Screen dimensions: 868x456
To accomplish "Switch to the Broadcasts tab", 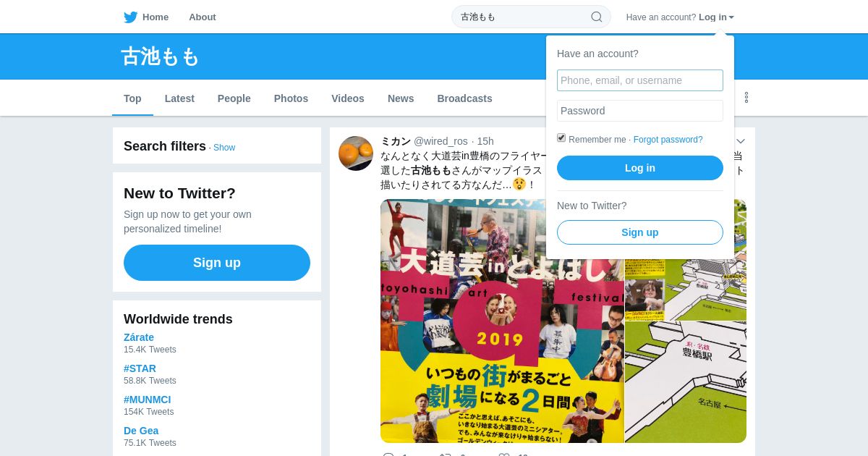I will pos(464,98).
